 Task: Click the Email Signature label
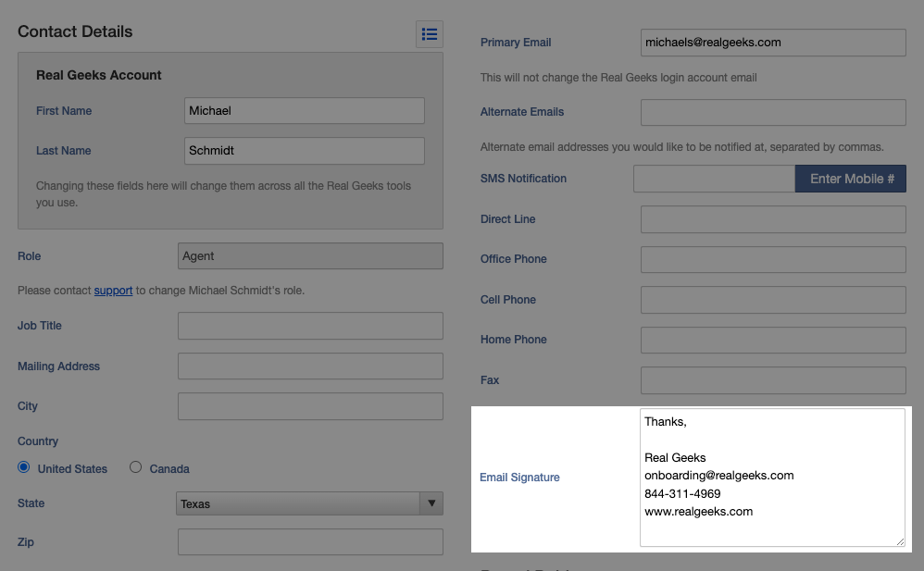click(519, 478)
